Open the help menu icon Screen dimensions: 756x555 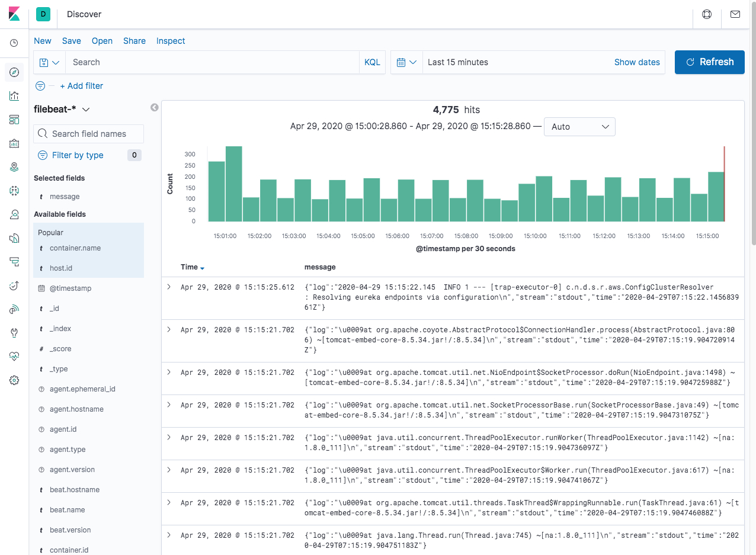(x=707, y=14)
